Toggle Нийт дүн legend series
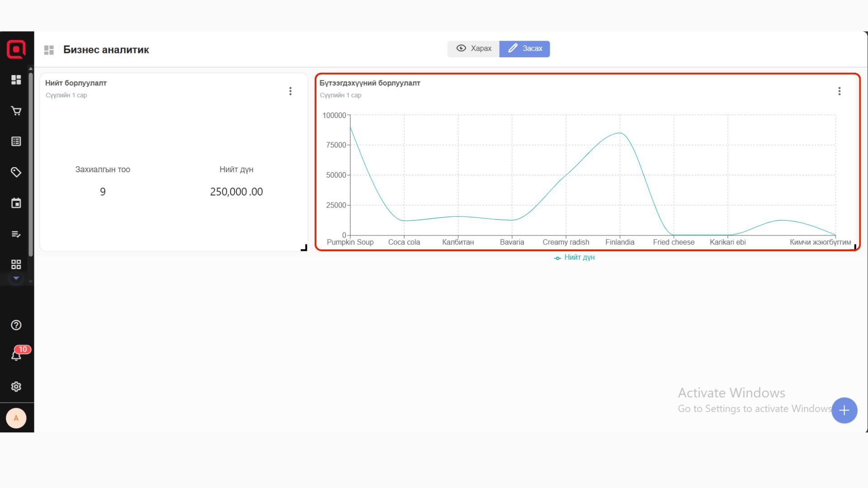Image resolution: width=868 pixels, height=488 pixels. [574, 258]
